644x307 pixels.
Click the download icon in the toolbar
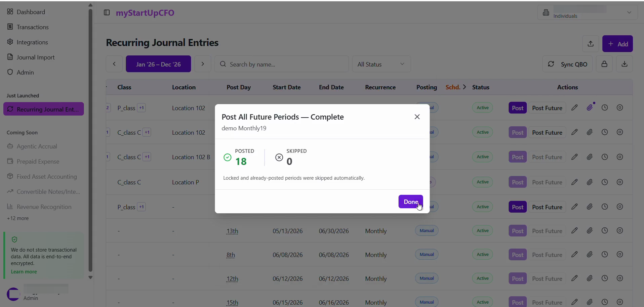coord(625,64)
